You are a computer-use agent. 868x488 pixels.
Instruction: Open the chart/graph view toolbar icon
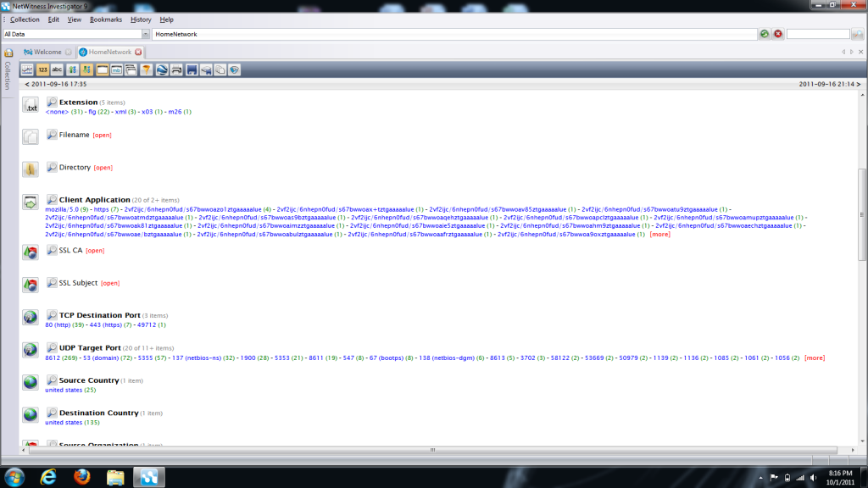click(x=27, y=69)
